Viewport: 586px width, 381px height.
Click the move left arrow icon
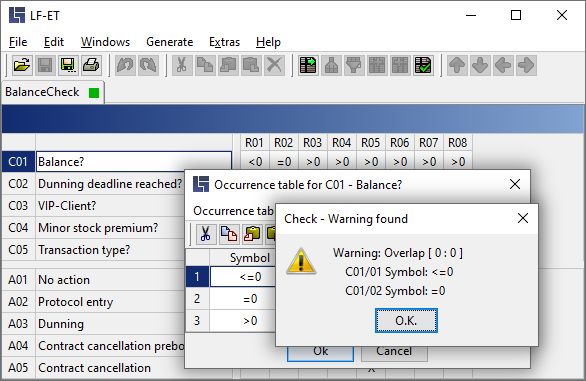click(503, 65)
